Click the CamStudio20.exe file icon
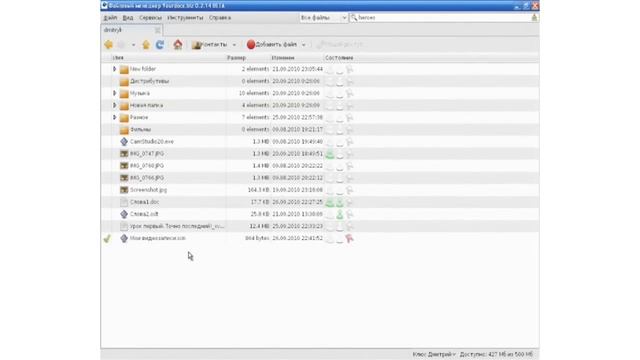 pos(124,142)
